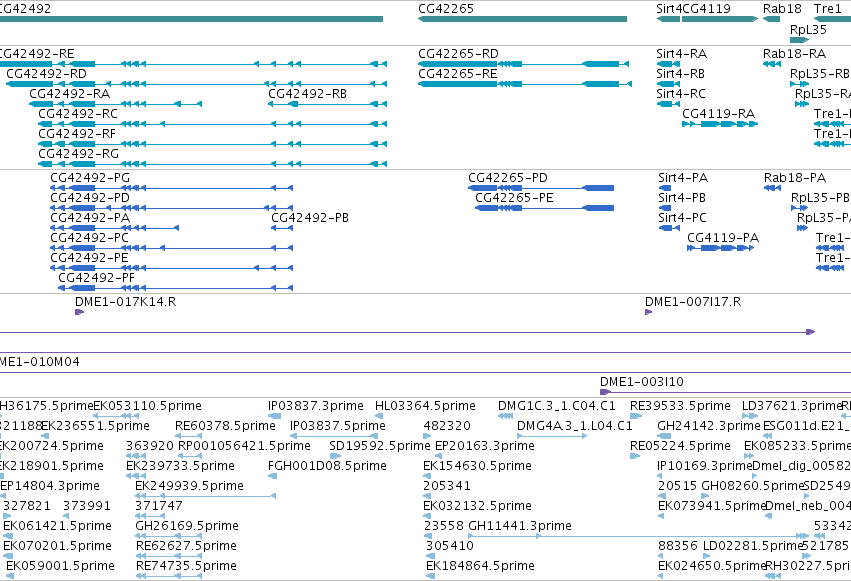The width and height of the screenshot is (851, 581).
Task: Select transcript CG42265-RE
Action: point(525,84)
